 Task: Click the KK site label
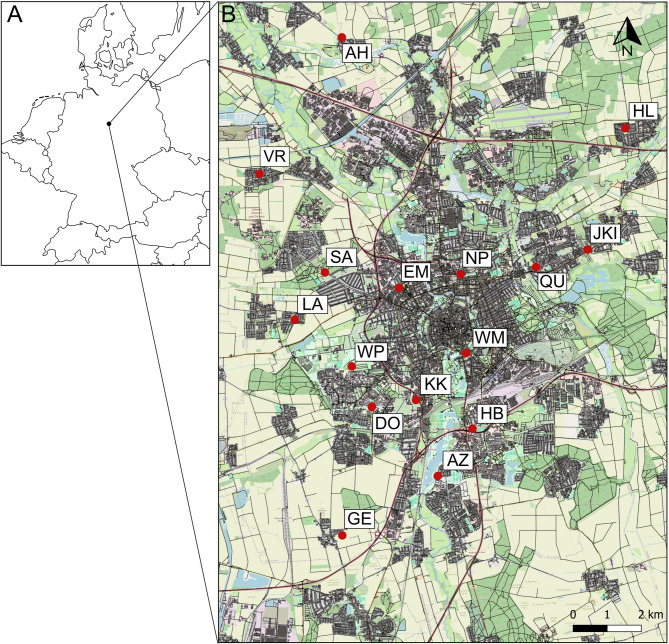point(435,384)
